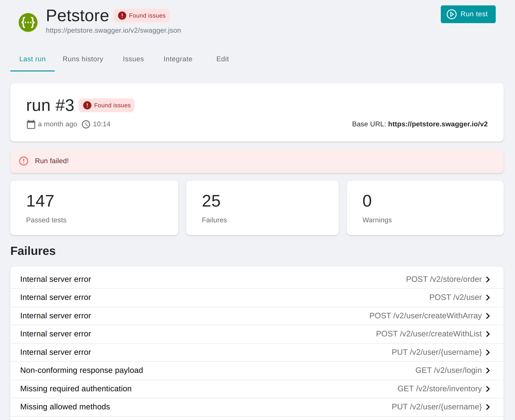Open the Edit tab

coord(222,59)
